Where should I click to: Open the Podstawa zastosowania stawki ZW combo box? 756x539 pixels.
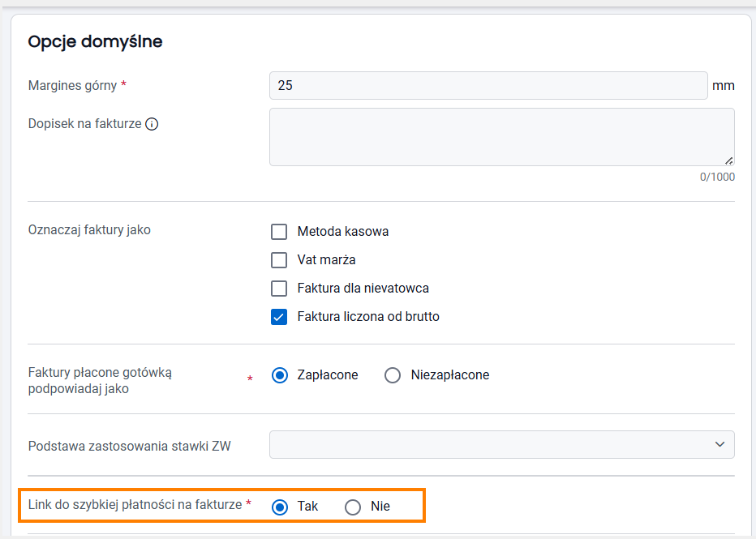click(x=502, y=445)
